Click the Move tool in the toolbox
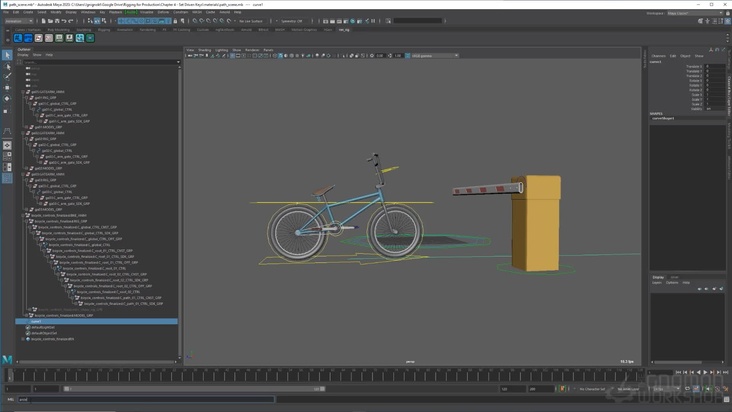Image resolution: width=732 pixels, height=412 pixels. coord(7,88)
